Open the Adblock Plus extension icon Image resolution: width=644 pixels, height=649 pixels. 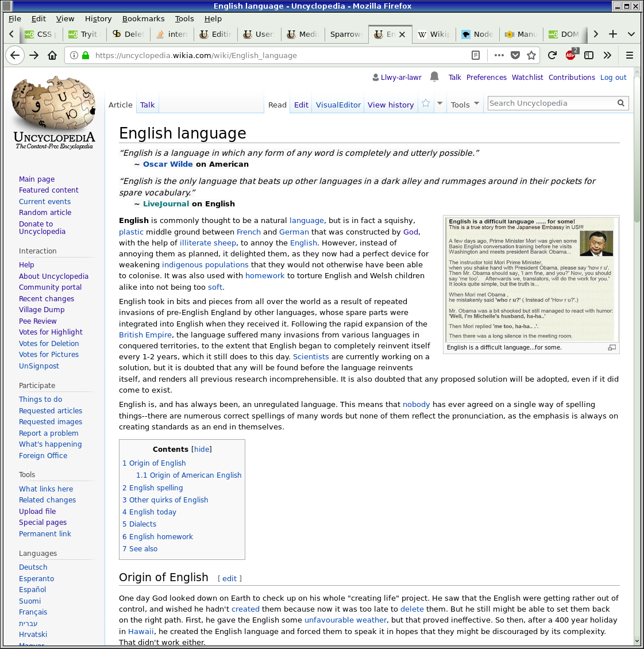(x=570, y=55)
